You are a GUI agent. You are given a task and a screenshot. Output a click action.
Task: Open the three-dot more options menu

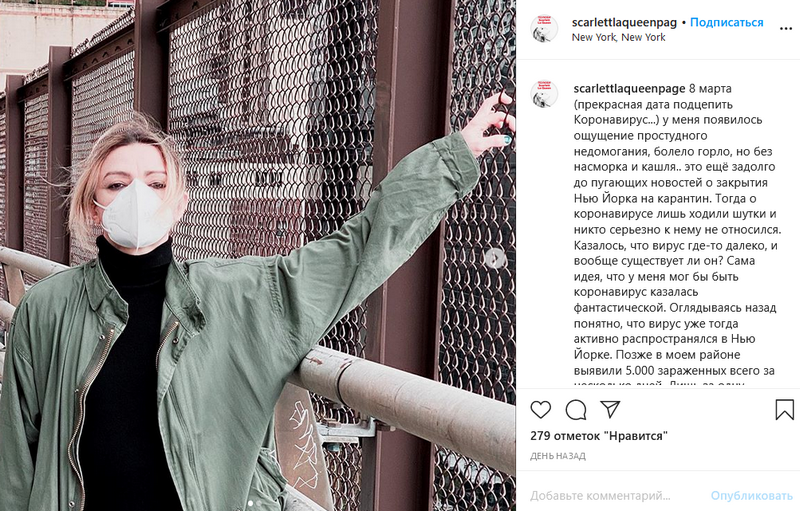click(786, 29)
